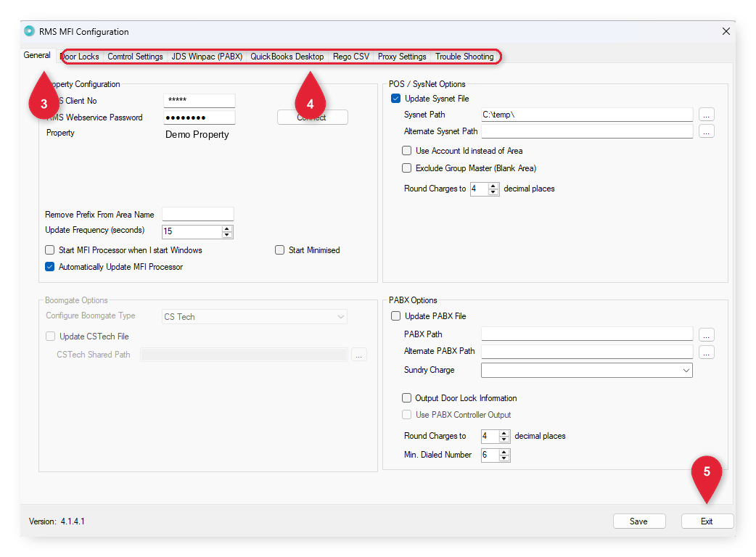Open the Comtrol Settings tab
756x557 pixels.
135,57
